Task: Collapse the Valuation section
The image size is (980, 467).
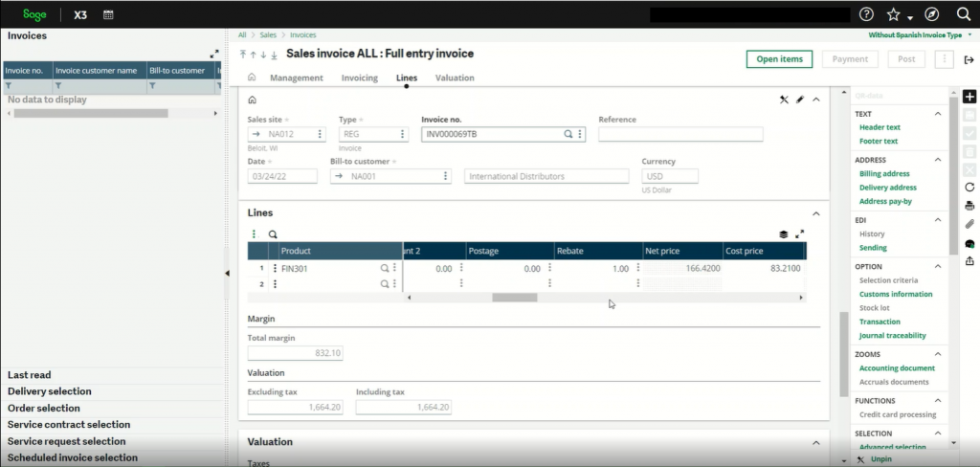Action: pos(815,443)
